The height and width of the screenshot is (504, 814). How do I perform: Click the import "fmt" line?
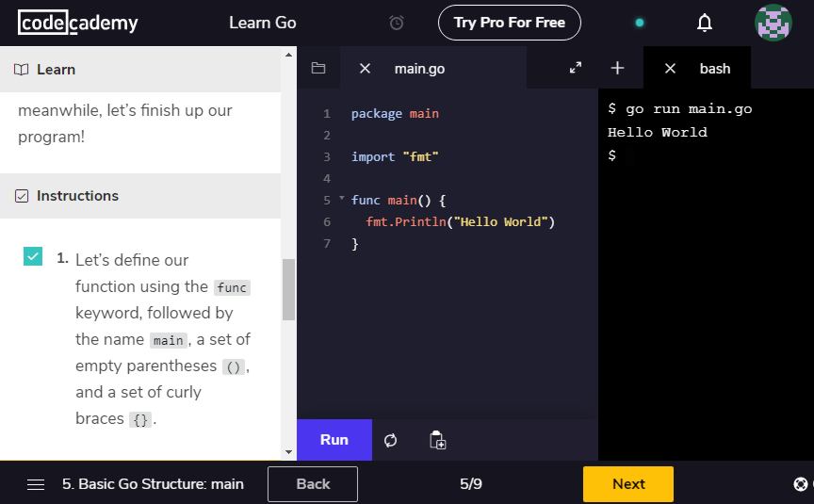tap(395, 156)
